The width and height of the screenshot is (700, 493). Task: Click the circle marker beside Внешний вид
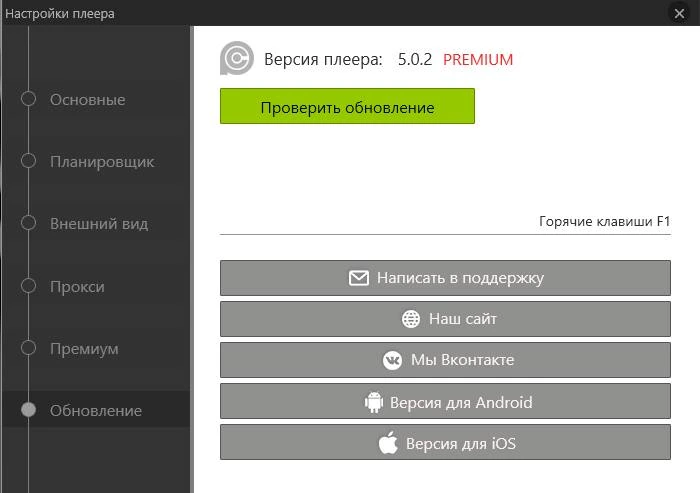click(x=28, y=223)
